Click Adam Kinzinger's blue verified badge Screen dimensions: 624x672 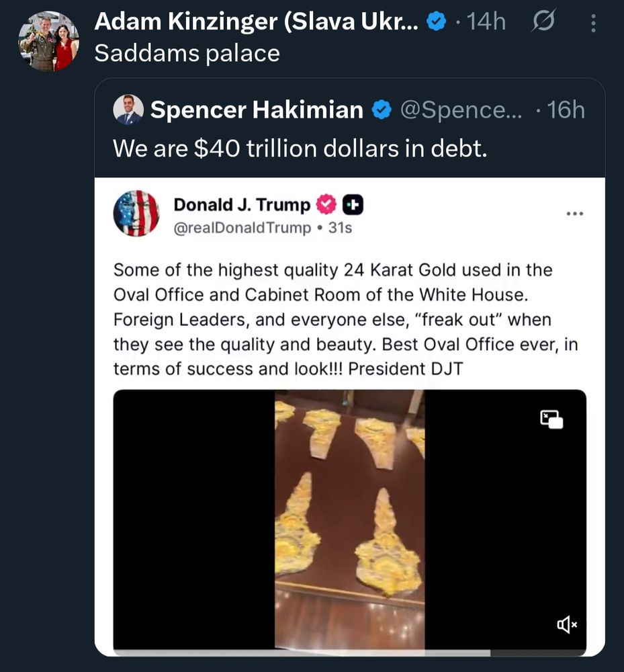(x=437, y=22)
